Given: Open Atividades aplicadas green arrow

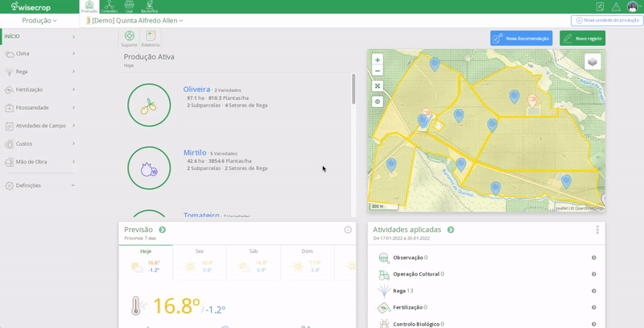Looking at the screenshot, I should click(451, 230).
